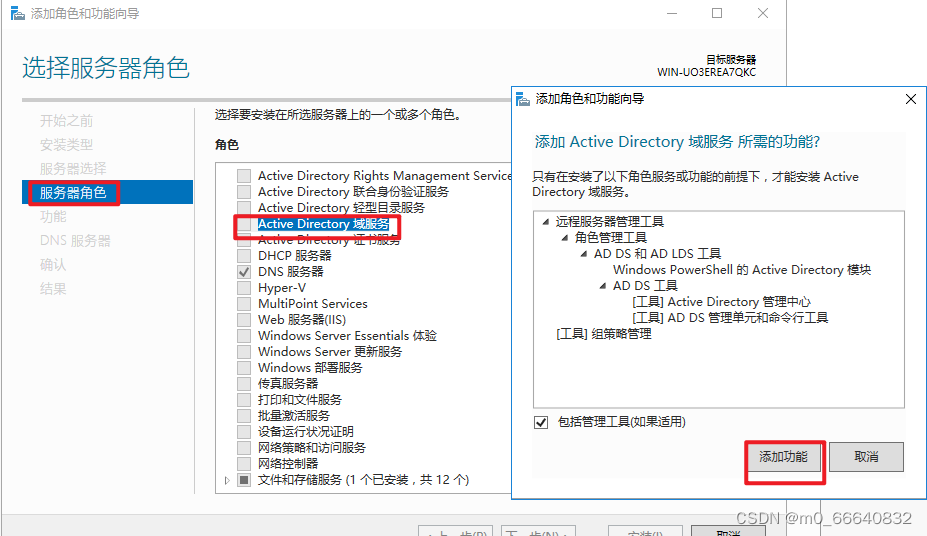The height and width of the screenshot is (536, 927).
Task: Check Windows Server Essentials 体验 checkbox
Action: tap(244, 336)
